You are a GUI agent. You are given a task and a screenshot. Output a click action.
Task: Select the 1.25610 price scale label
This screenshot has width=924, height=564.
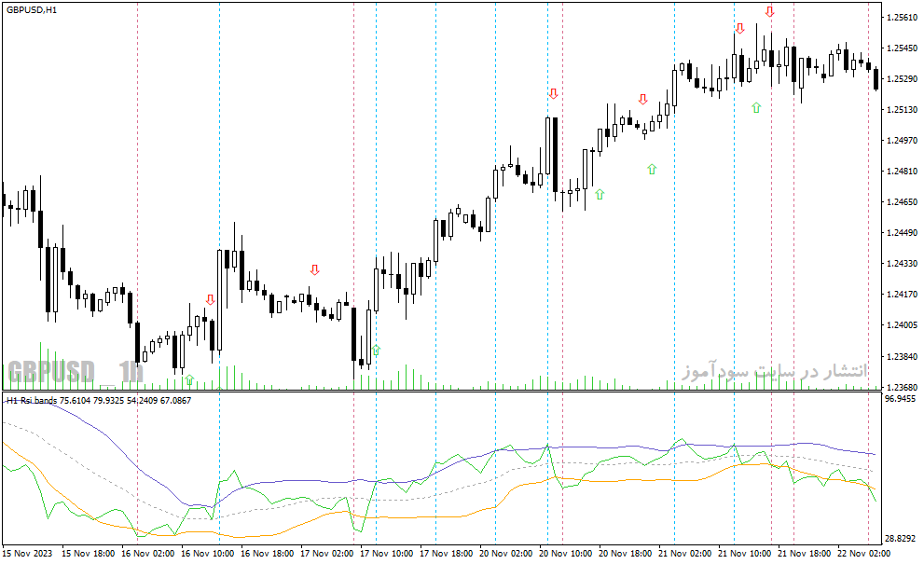click(903, 17)
